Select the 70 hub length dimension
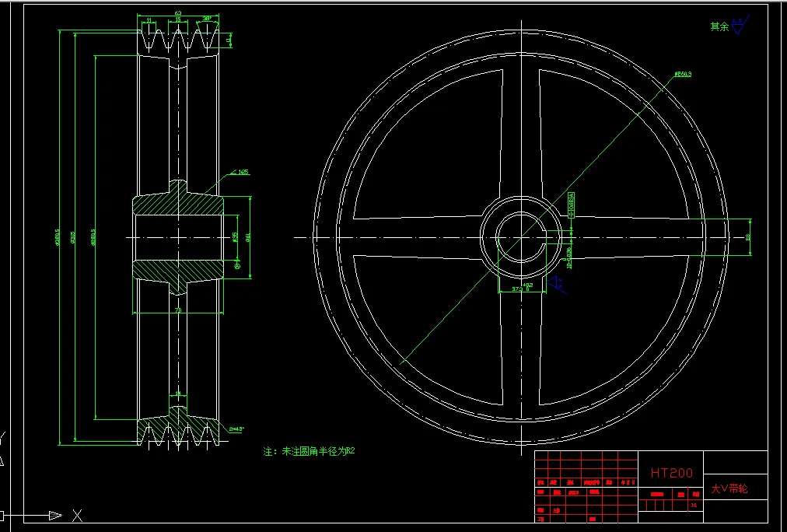This screenshot has width=787, height=532. [177, 310]
